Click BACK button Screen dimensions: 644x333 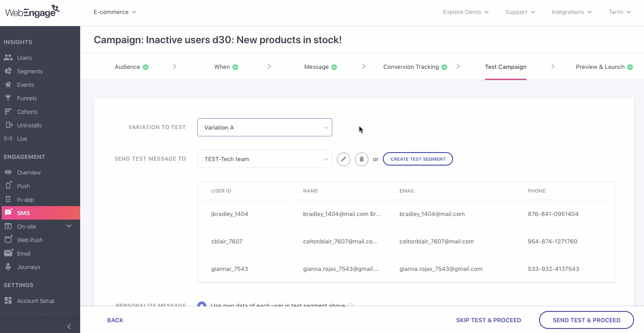[115, 320]
